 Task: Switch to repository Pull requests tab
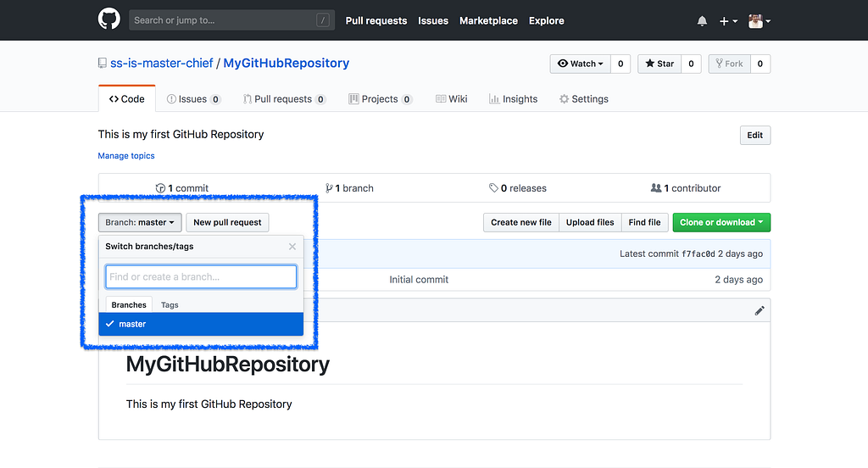point(284,99)
